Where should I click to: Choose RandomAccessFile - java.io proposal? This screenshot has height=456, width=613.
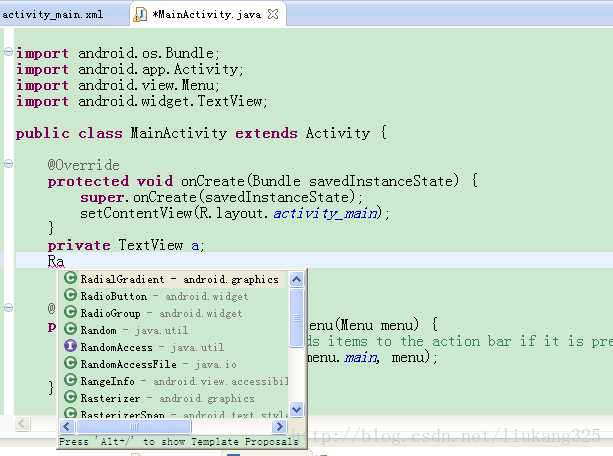[x=175, y=364]
